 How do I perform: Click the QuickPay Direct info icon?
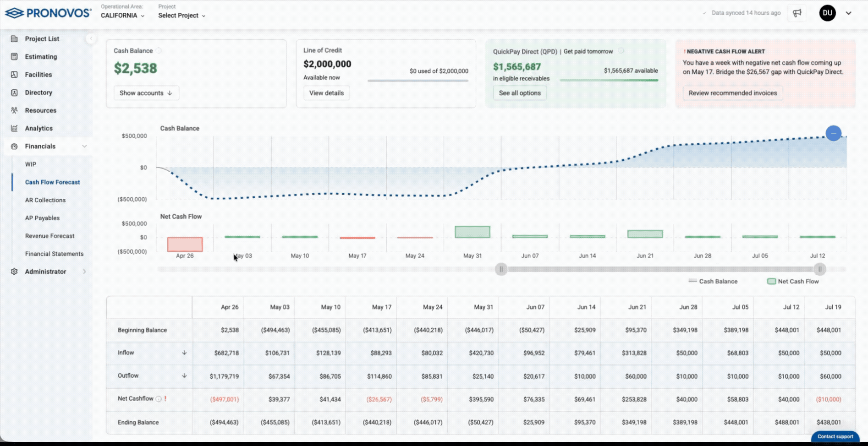[621, 51]
